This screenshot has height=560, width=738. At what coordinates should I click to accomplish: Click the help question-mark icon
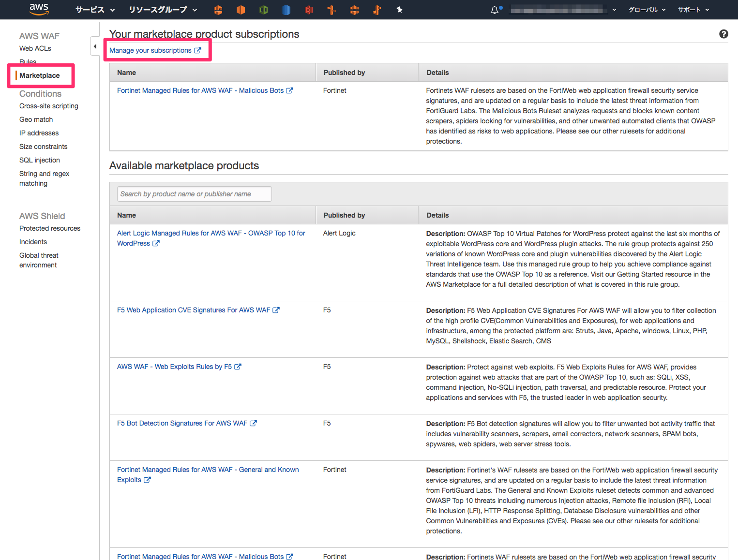[723, 34]
